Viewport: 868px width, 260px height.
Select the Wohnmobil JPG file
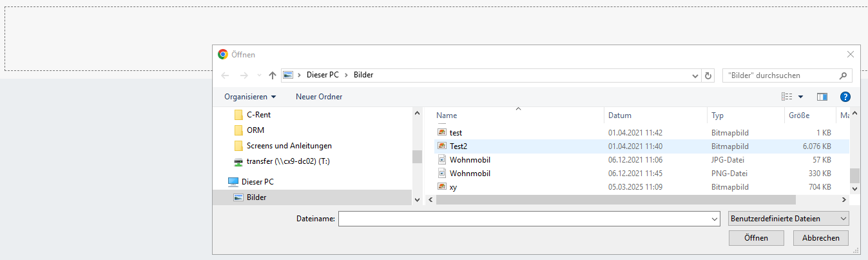(470, 159)
